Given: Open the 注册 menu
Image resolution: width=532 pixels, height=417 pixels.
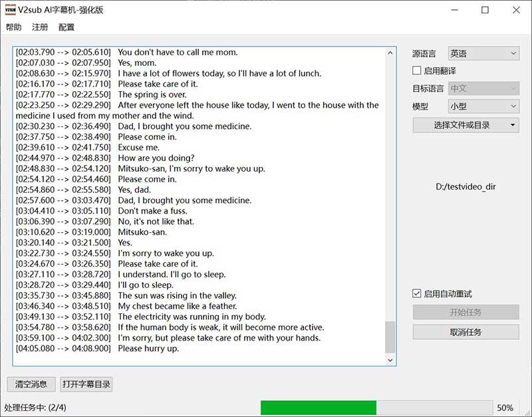Looking at the screenshot, I should pos(39,27).
